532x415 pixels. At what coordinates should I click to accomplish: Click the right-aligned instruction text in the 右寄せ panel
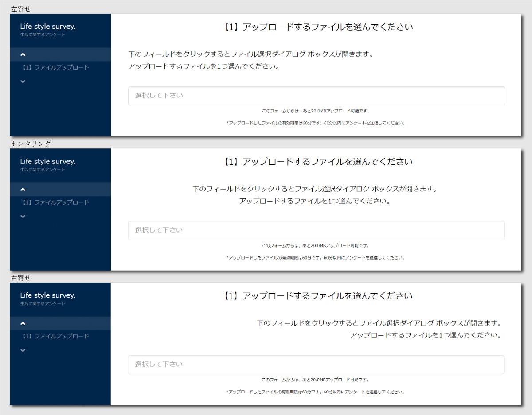pyautogui.click(x=379, y=329)
